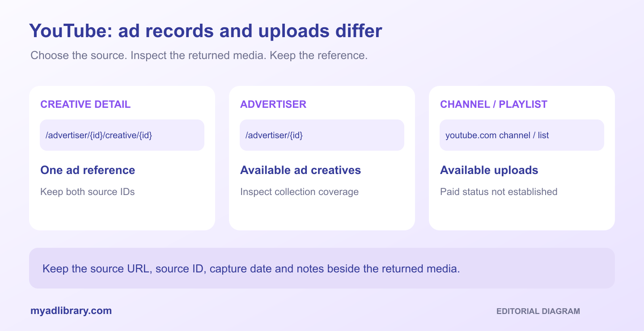Click the title 'YouTube: ad records and uploads differ'
The image size is (644, 331).
pyautogui.click(x=205, y=31)
